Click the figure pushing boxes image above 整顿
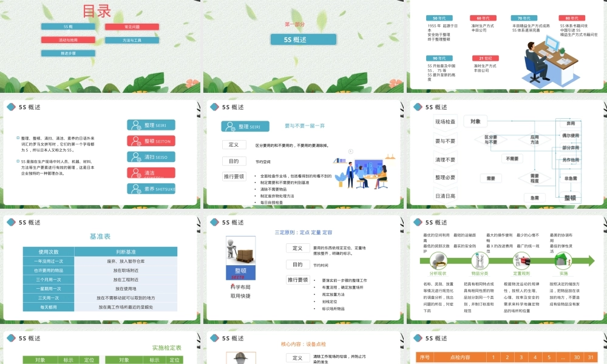607x364 pixels. (x=240, y=251)
